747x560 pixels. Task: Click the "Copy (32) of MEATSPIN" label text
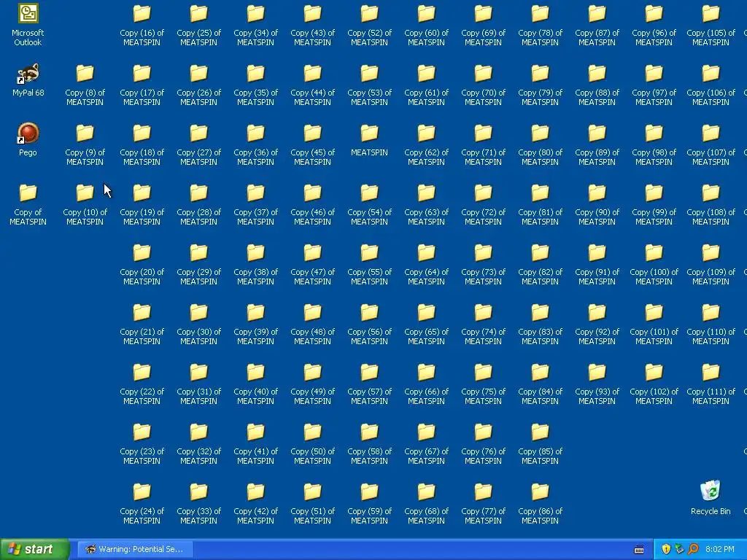click(x=198, y=456)
